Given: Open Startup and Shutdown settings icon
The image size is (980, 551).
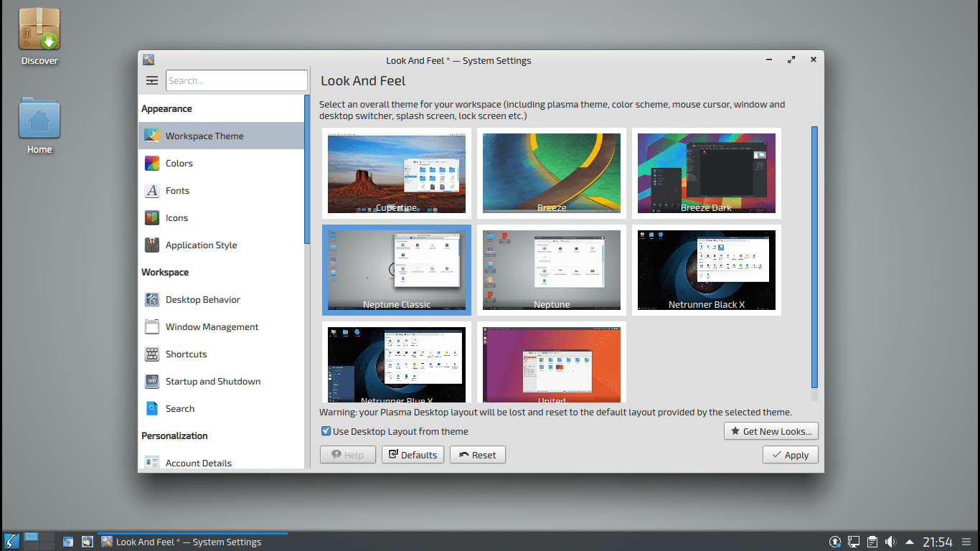Looking at the screenshot, I should point(151,381).
